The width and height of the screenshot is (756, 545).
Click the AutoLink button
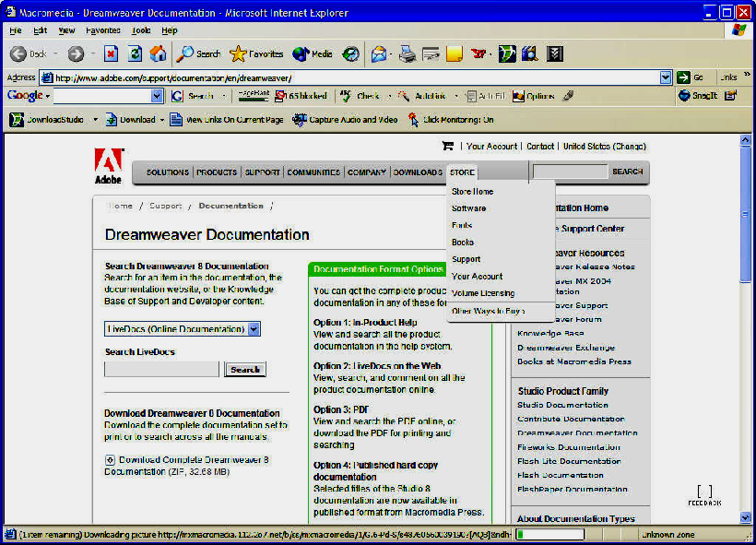pyautogui.click(x=422, y=96)
